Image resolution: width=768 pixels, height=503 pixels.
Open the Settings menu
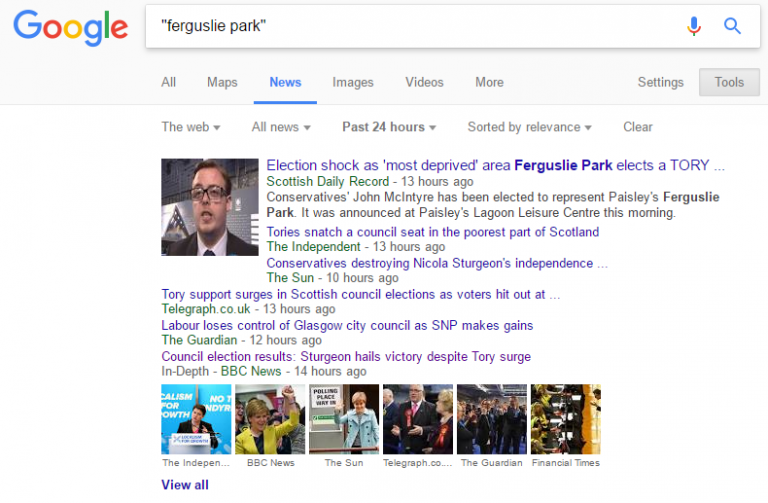[x=660, y=82]
